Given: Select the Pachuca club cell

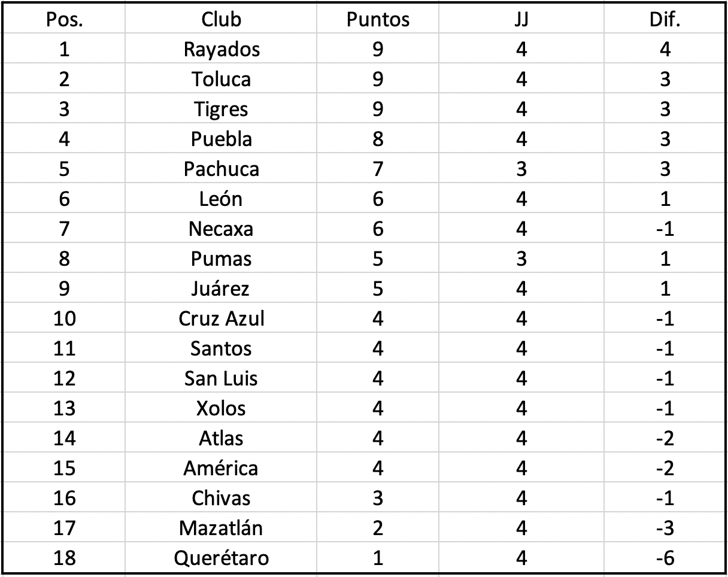Looking at the screenshot, I should (x=221, y=169).
